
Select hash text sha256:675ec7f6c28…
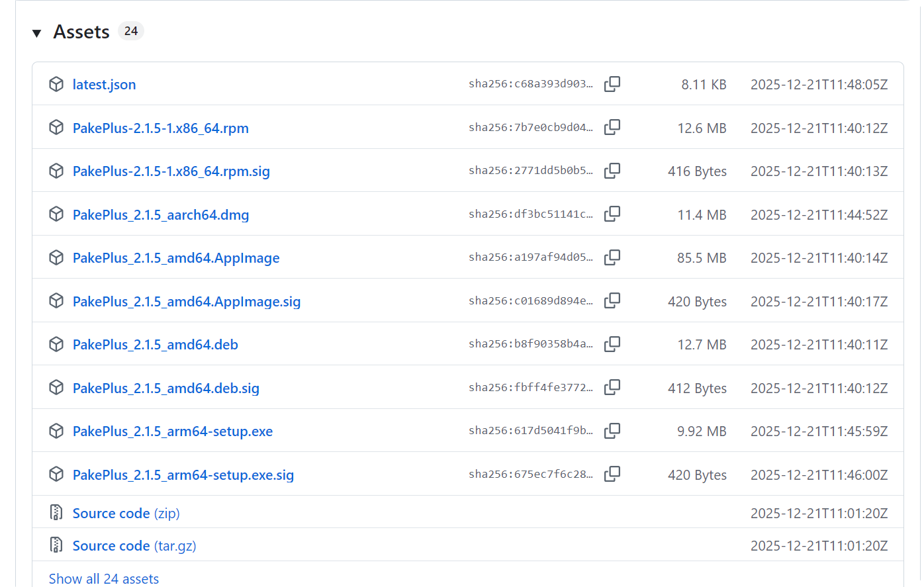click(531, 474)
